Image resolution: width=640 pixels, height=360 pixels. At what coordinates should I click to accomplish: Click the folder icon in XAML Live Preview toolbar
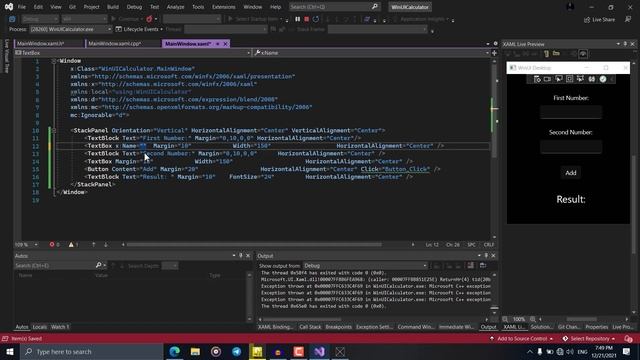[x=556, y=54]
